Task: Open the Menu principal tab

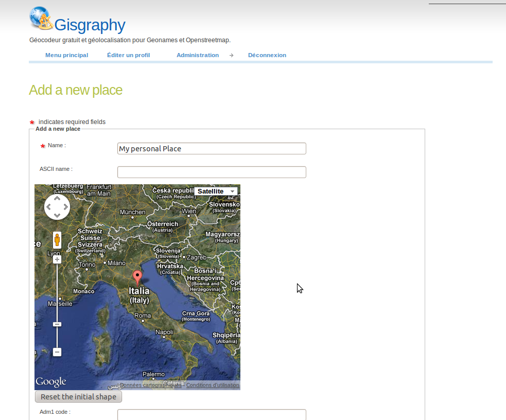Action: tap(67, 55)
